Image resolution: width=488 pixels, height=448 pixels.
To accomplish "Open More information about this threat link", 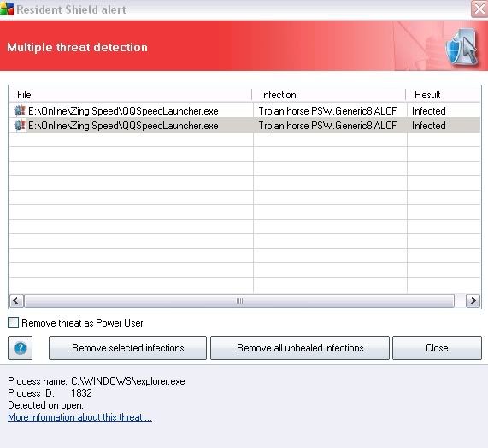I will click(x=79, y=417).
